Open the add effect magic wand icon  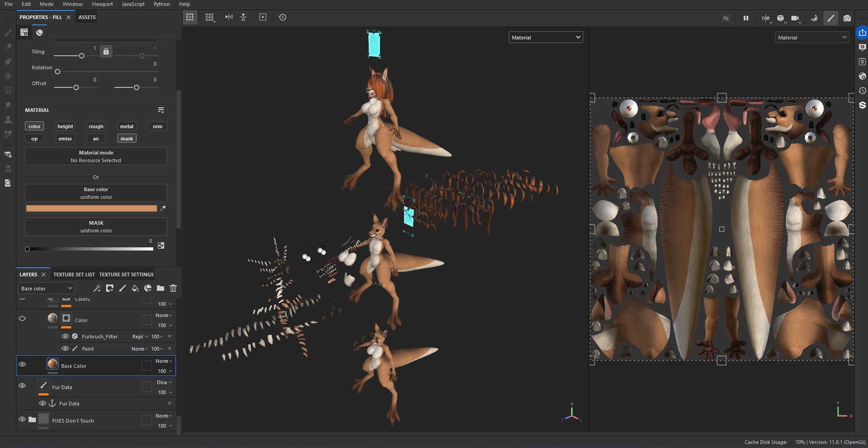(x=97, y=289)
